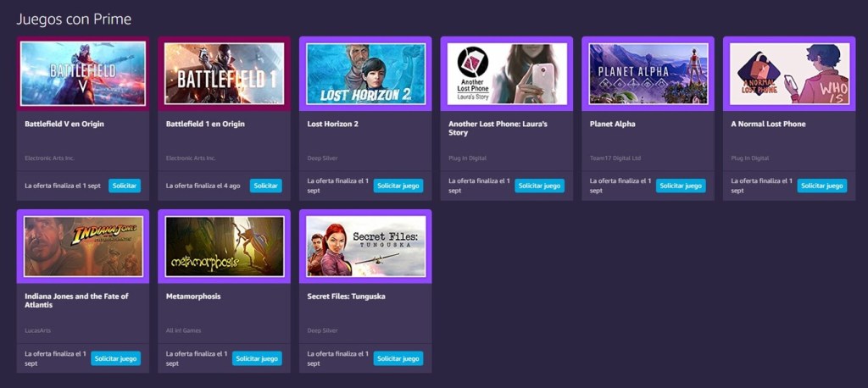
Task: Select the Lost Horizon 2 cover image
Action: 365,74
